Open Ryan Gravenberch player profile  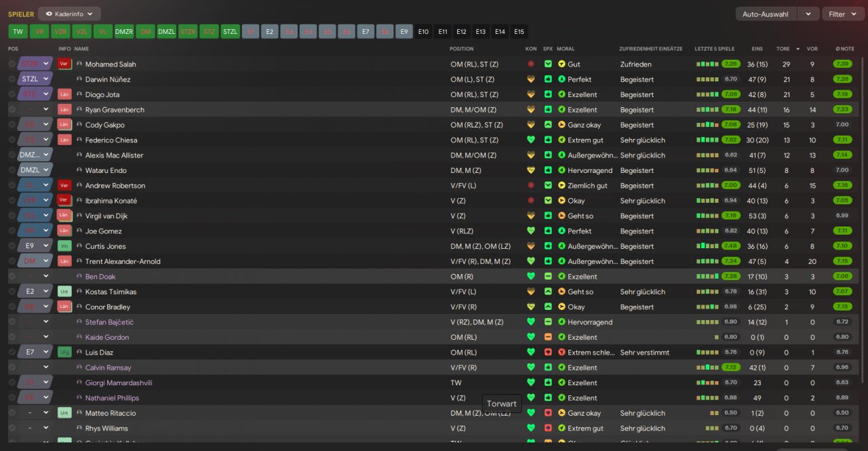115,109
